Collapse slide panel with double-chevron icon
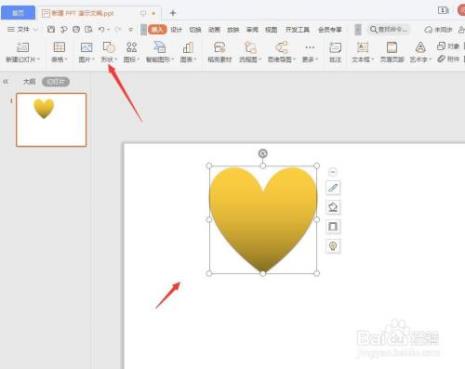Viewport: 465px width, 369px height. pyautogui.click(x=6, y=81)
